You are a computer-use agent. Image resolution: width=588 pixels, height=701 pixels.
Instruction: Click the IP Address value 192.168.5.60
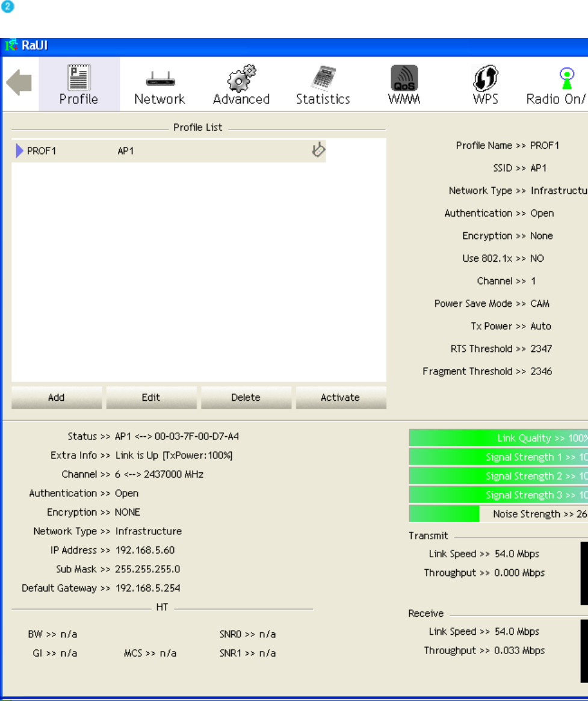tap(145, 551)
